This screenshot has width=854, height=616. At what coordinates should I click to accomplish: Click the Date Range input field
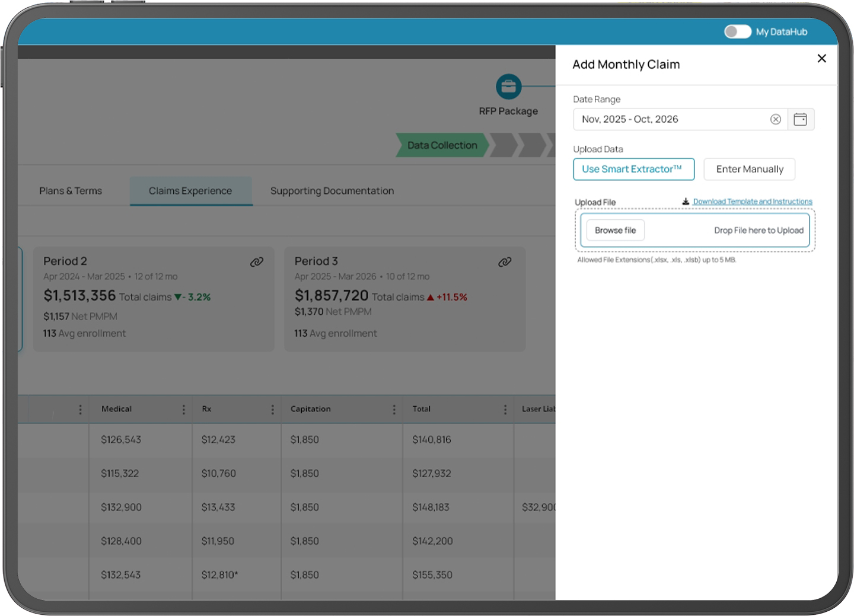click(680, 119)
